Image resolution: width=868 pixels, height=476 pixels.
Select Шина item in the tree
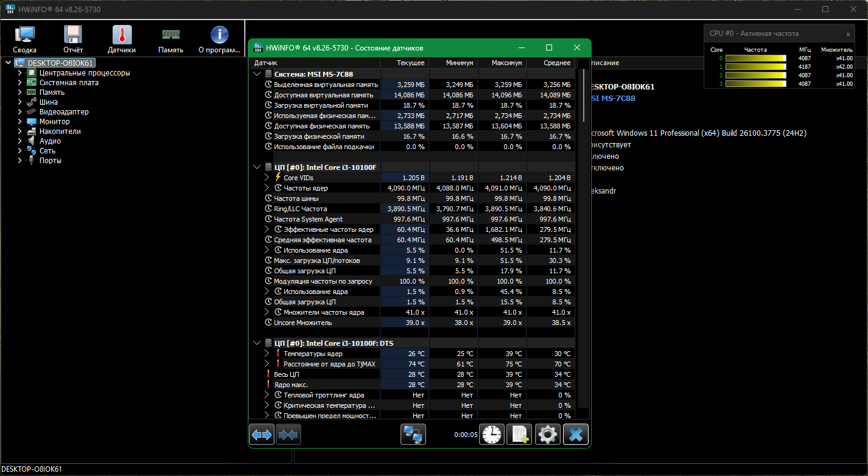click(x=49, y=102)
